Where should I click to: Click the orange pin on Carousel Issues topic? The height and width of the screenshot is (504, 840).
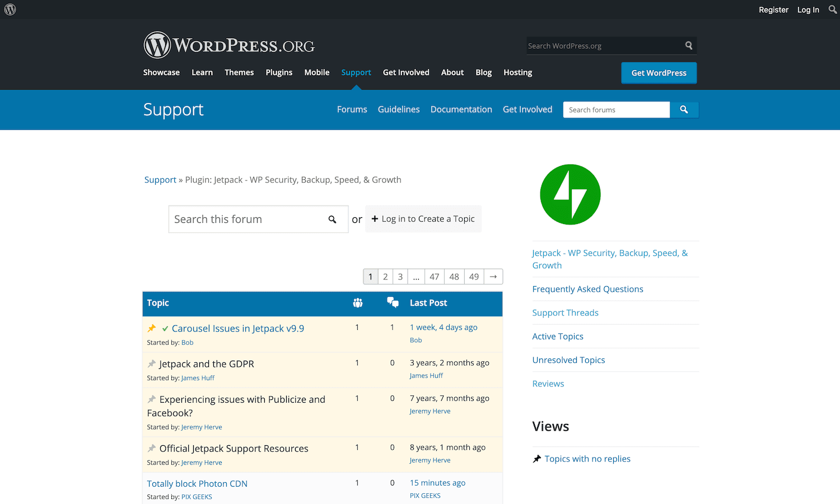[151, 328]
